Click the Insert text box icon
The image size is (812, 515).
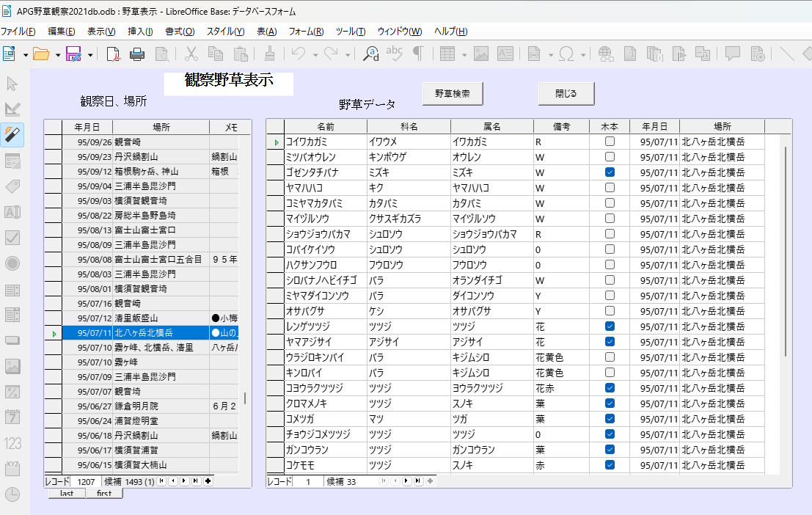coord(505,54)
